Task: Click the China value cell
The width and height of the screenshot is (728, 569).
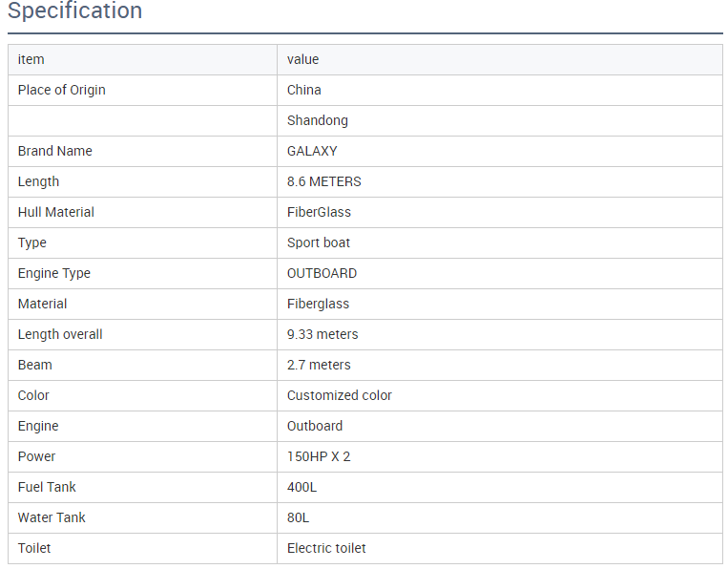Action: 304,90
